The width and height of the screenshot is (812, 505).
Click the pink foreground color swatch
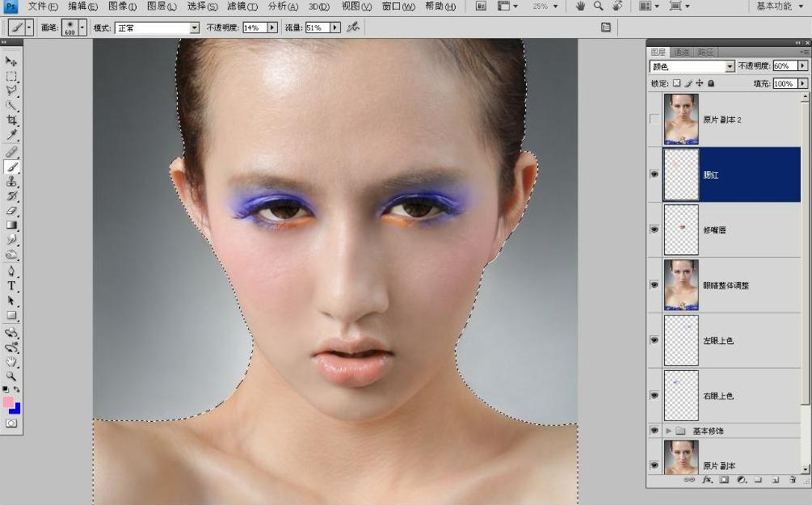[8, 402]
